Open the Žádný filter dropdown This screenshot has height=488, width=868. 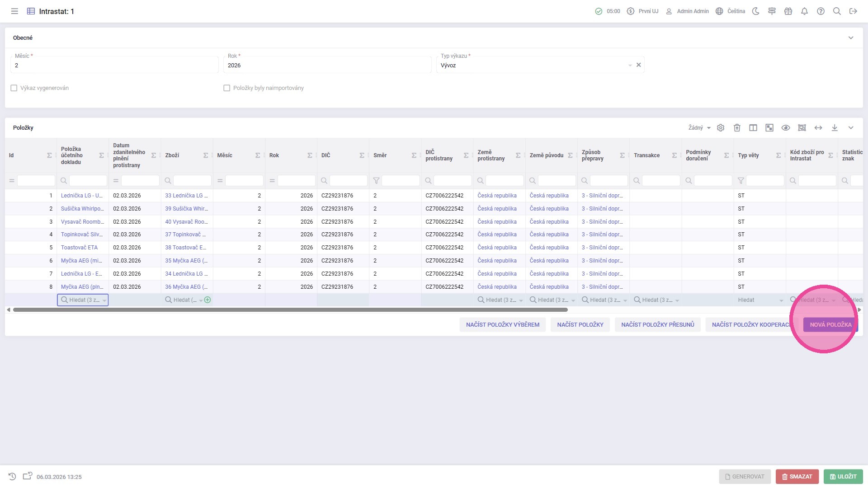click(x=699, y=128)
